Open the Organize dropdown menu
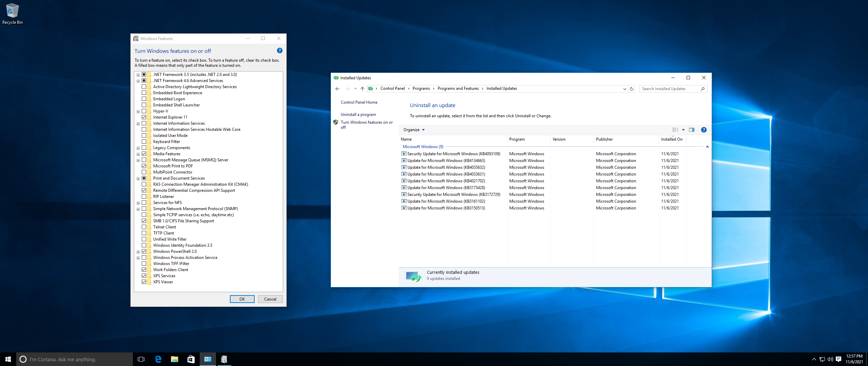The width and height of the screenshot is (868, 366). click(x=414, y=130)
